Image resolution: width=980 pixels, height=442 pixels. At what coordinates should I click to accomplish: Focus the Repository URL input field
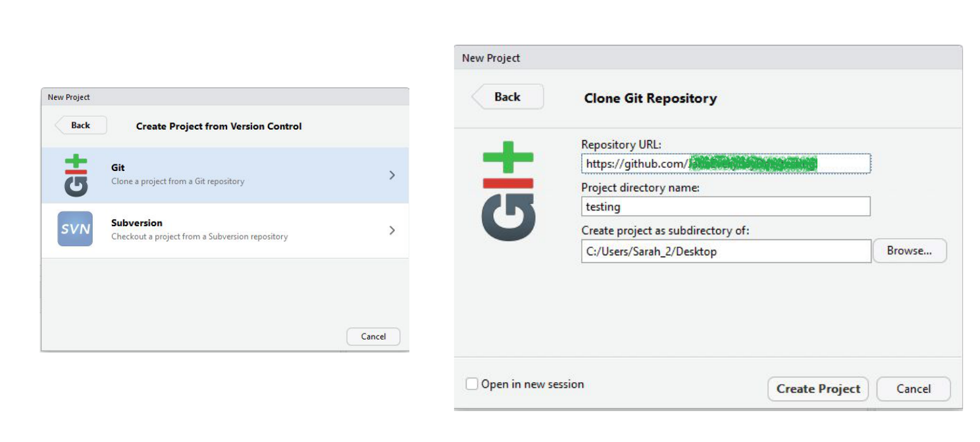(x=725, y=163)
